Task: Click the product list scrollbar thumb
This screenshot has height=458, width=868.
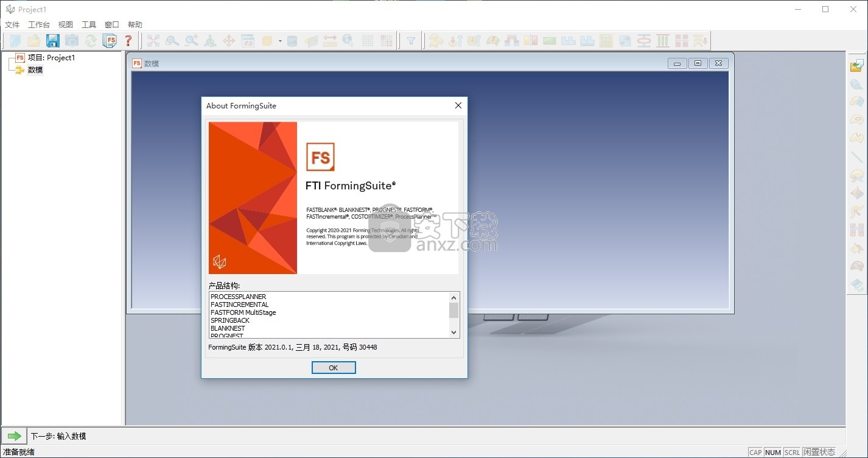Action: [x=453, y=310]
